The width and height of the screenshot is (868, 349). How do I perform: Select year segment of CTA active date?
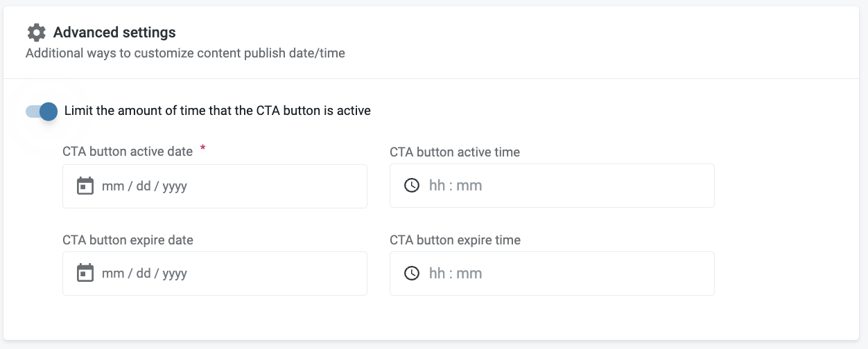(175, 186)
